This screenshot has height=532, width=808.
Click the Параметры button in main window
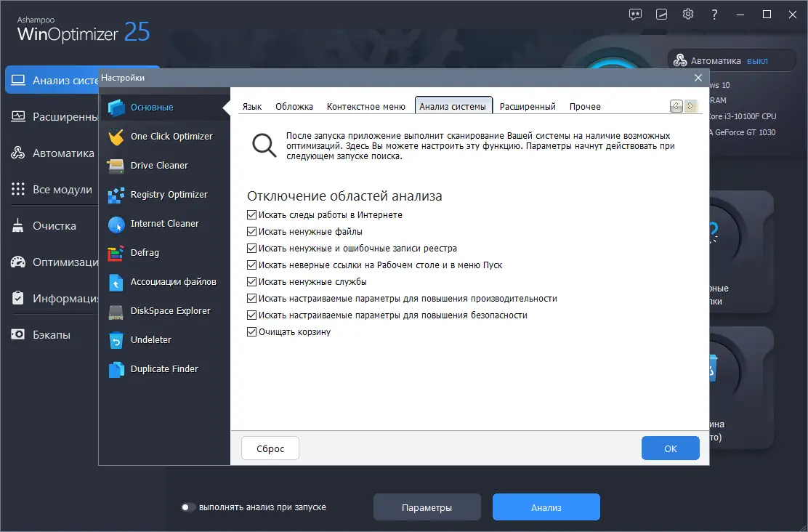[427, 507]
